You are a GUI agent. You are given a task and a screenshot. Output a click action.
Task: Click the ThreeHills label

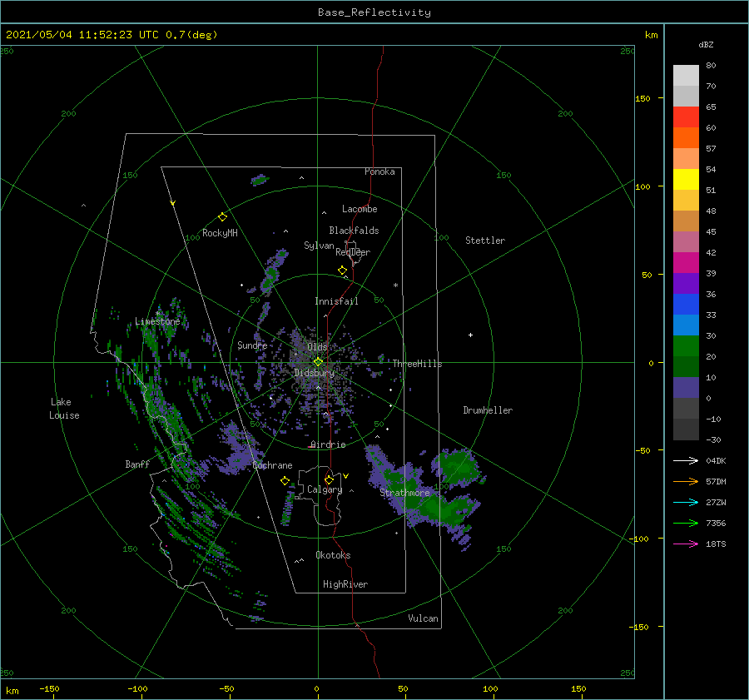tap(417, 364)
